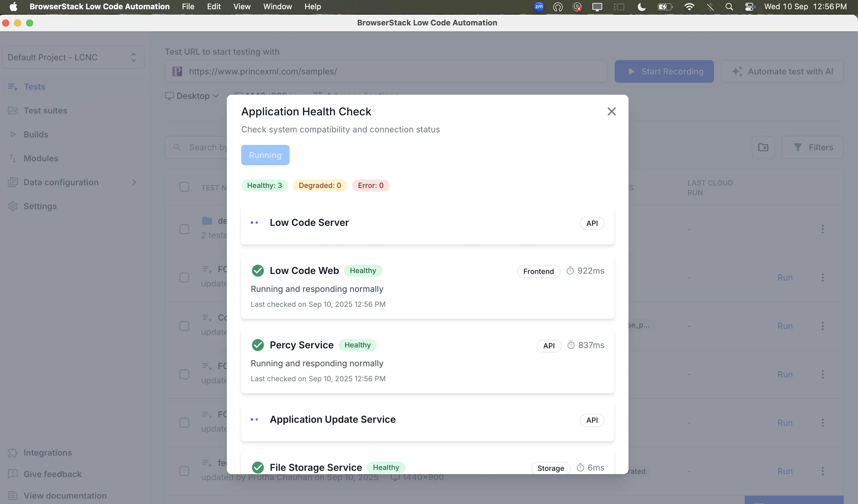This screenshot has width=858, height=504.
Task: Click the Healthy badge beside Low Code Web
Action: coord(363,271)
